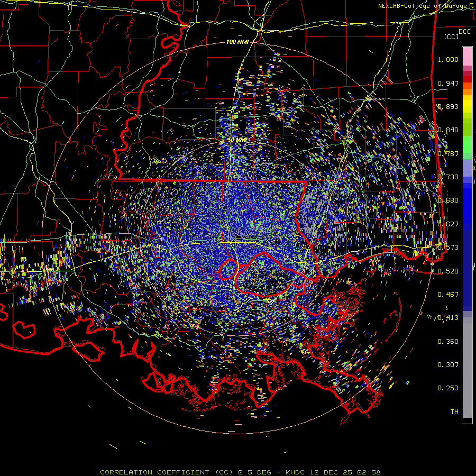Click the 0.733 scale value
This screenshot has width=476, height=476.
pyautogui.click(x=448, y=177)
